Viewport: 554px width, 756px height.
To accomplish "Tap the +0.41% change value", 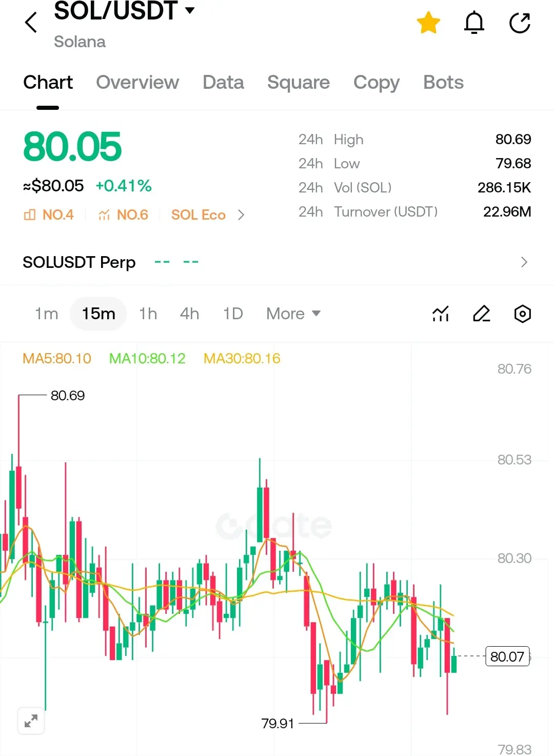I will point(124,186).
